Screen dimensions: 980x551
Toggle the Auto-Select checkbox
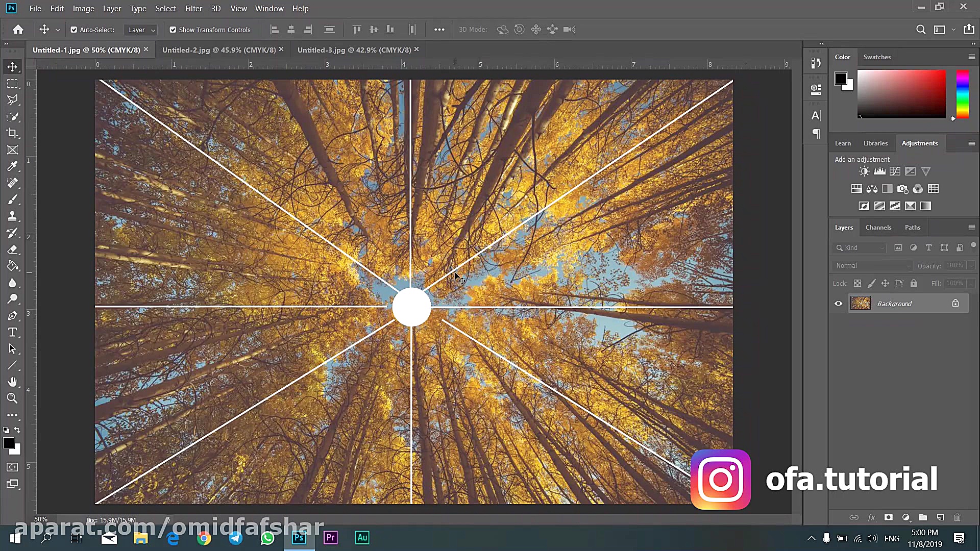click(x=74, y=30)
